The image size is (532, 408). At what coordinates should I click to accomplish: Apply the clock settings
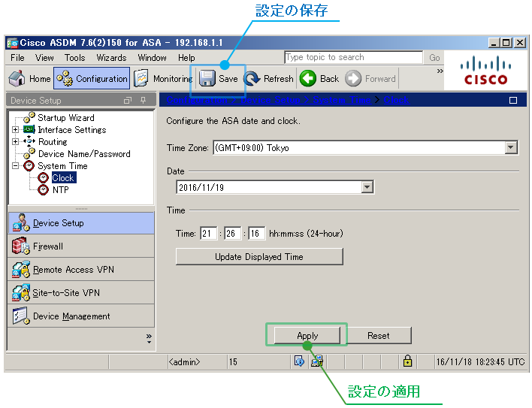tap(307, 335)
